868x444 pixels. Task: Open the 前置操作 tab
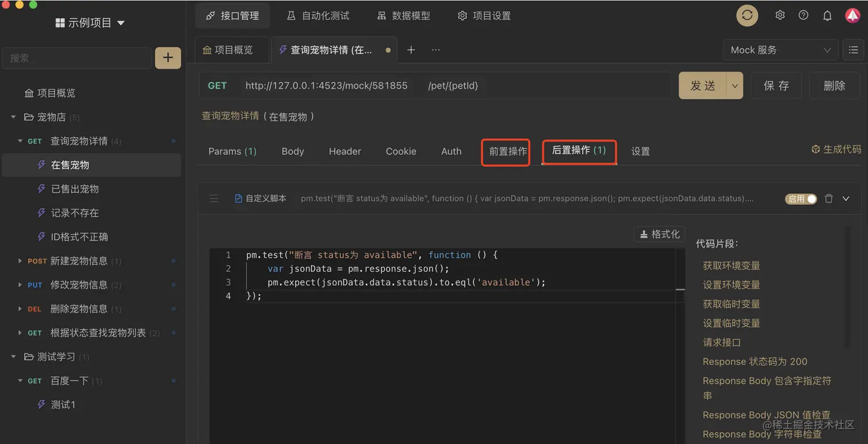click(x=507, y=151)
